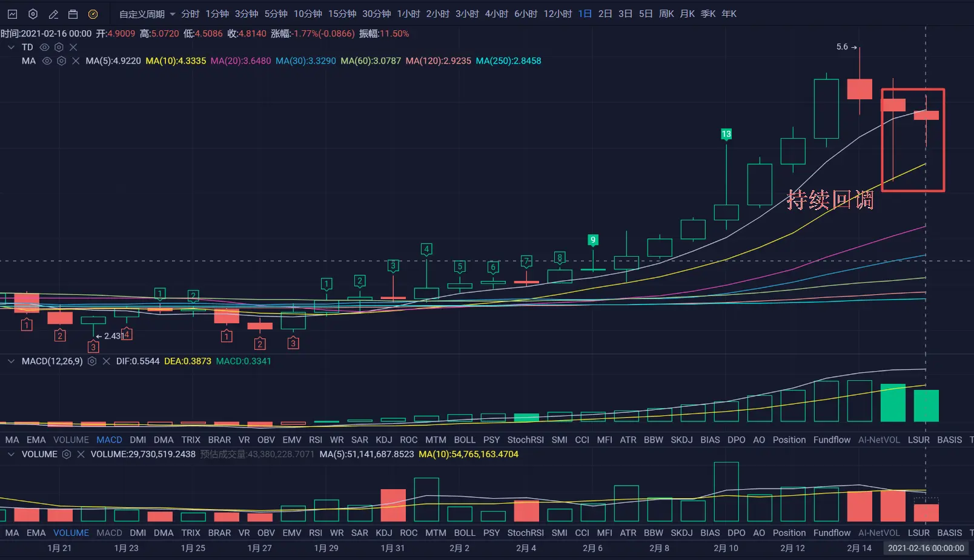Screen dimensions: 974x560
Task: Switch to 月K monthly candles
Action: click(687, 14)
